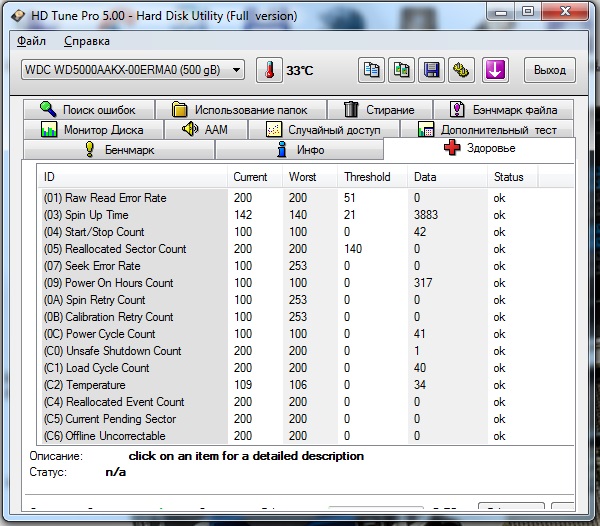Select the Reallocated Event Count row
Viewport: 600px width, 526px height.
pos(305,402)
